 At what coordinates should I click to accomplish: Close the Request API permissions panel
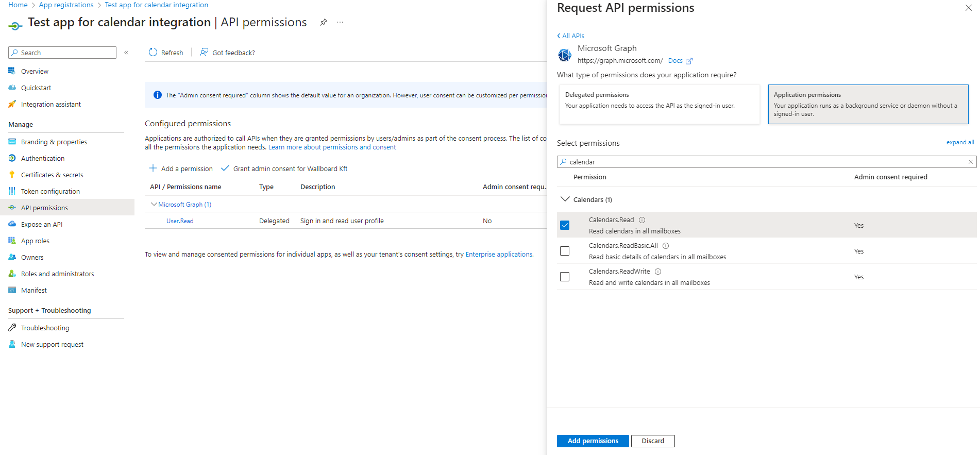(969, 8)
